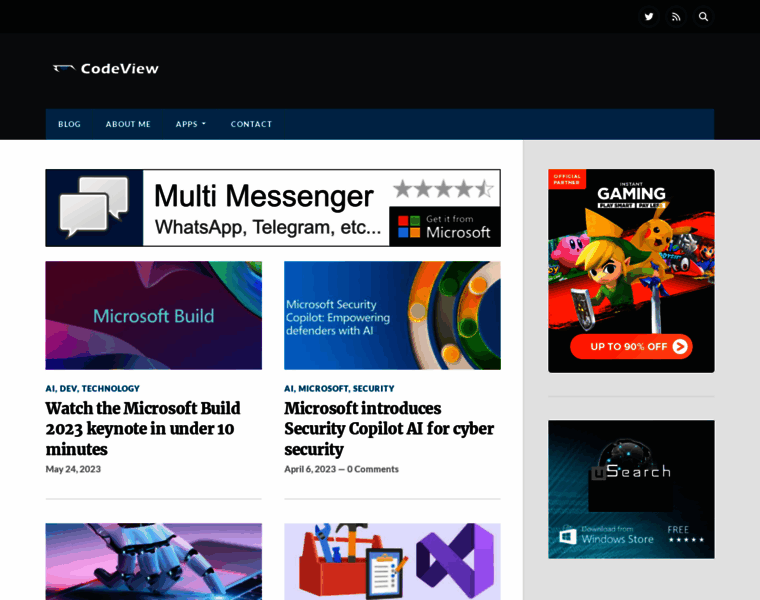Click Get it from Microsoft badge

click(x=444, y=226)
